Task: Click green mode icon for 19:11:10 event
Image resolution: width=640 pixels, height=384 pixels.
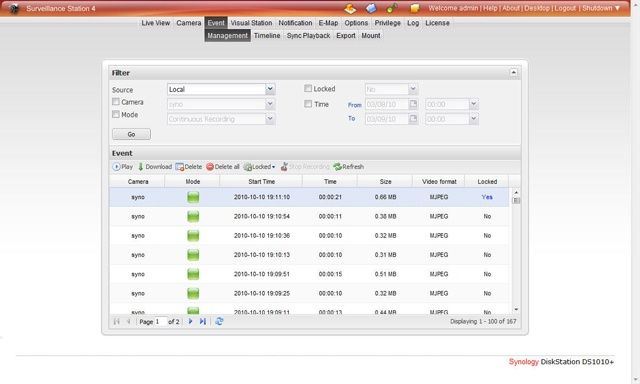Action: [193, 197]
